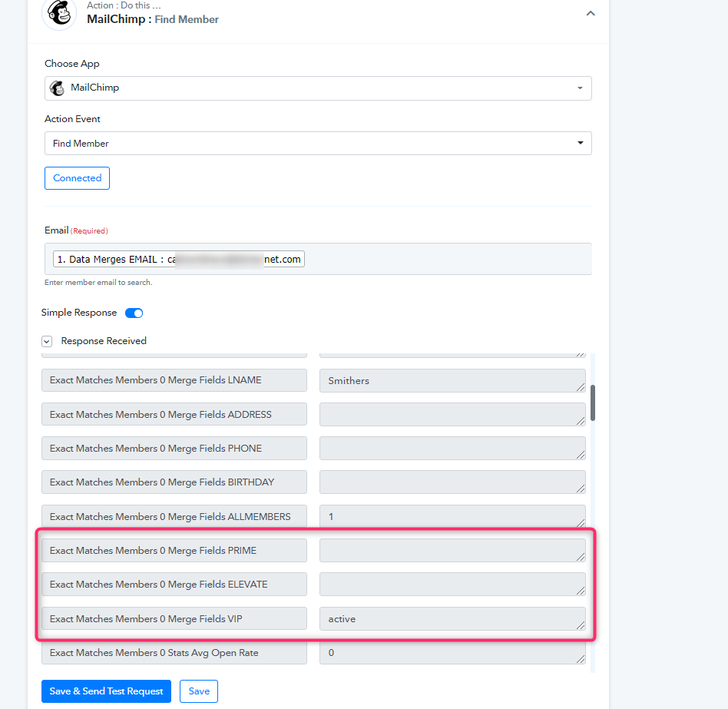Screen dimensions: 728x709
Task: Select the Data Merges EMAIL mapped tag
Action: [x=179, y=259]
